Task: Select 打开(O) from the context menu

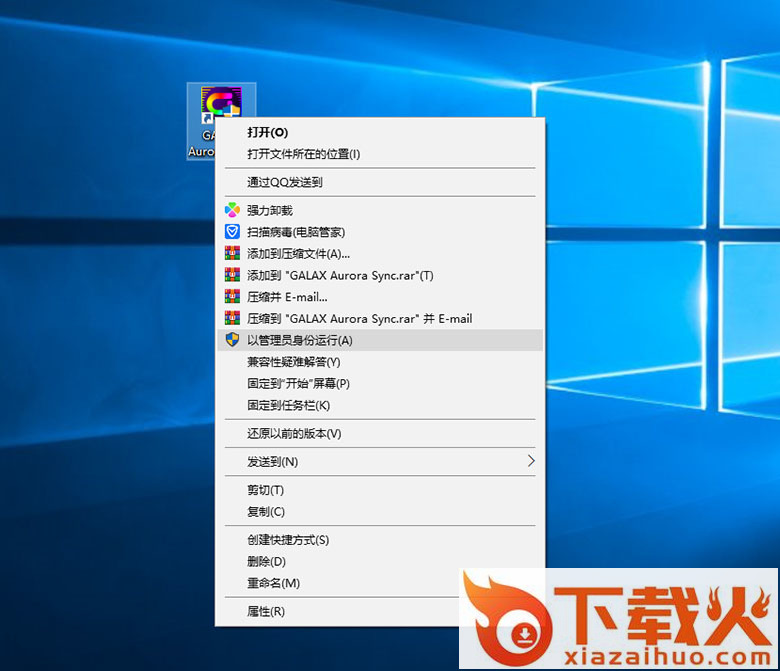Action: coord(268,132)
